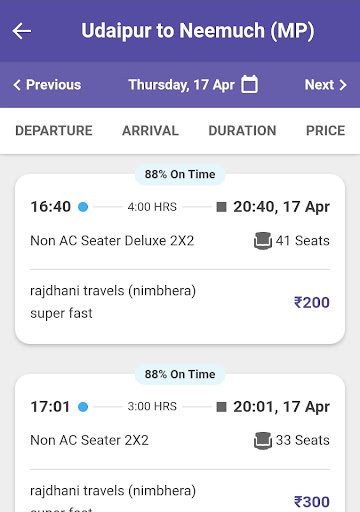Go to the next day
This screenshot has width=360, height=512.
(x=326, y=85)
